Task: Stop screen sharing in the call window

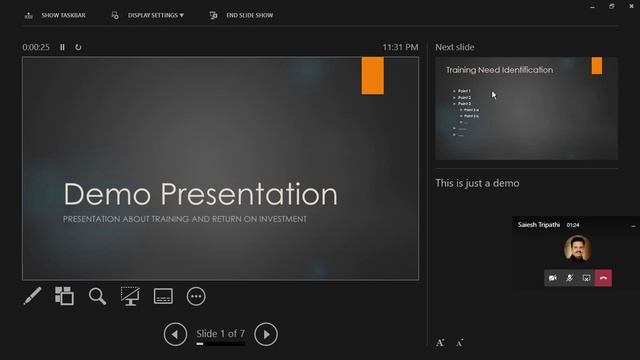Action: 586,278
